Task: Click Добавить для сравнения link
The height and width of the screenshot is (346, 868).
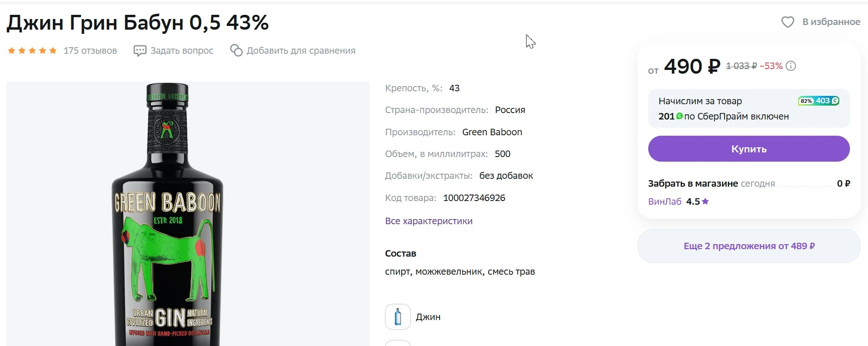Action: coord(301,50)
